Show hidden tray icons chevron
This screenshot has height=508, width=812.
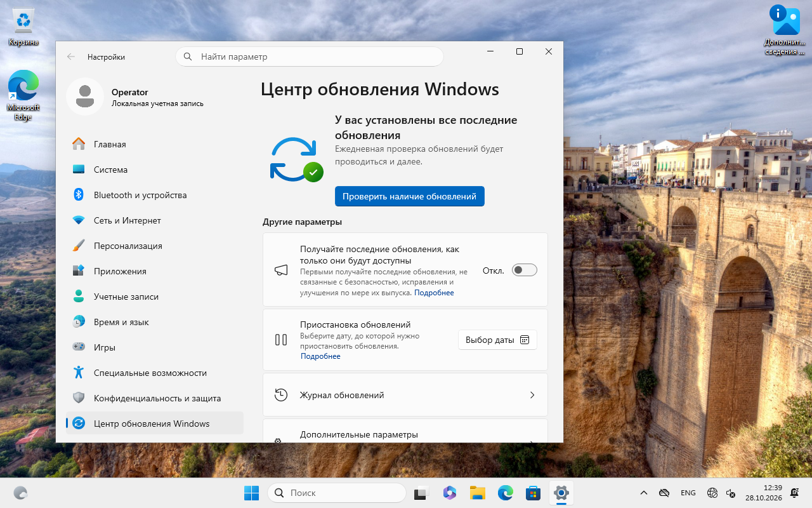point(644,493)
